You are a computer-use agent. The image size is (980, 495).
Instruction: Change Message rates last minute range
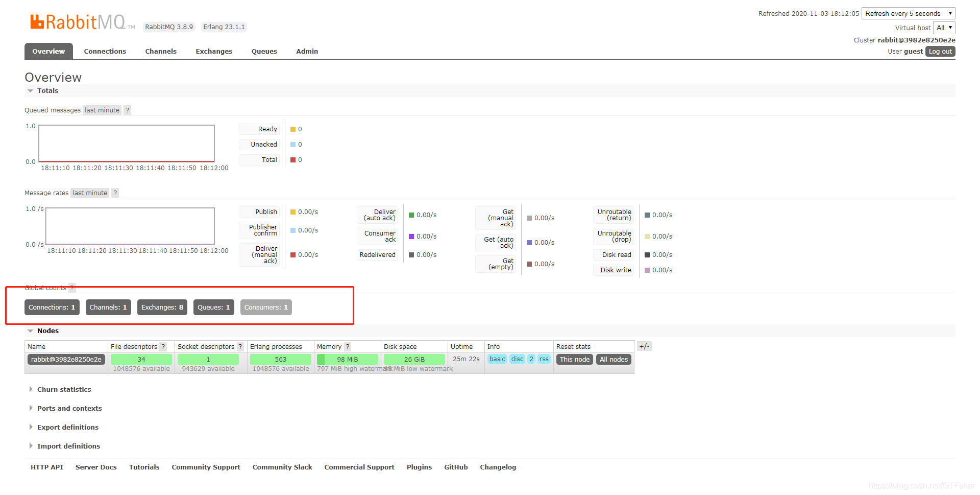(x=90, y=193)
